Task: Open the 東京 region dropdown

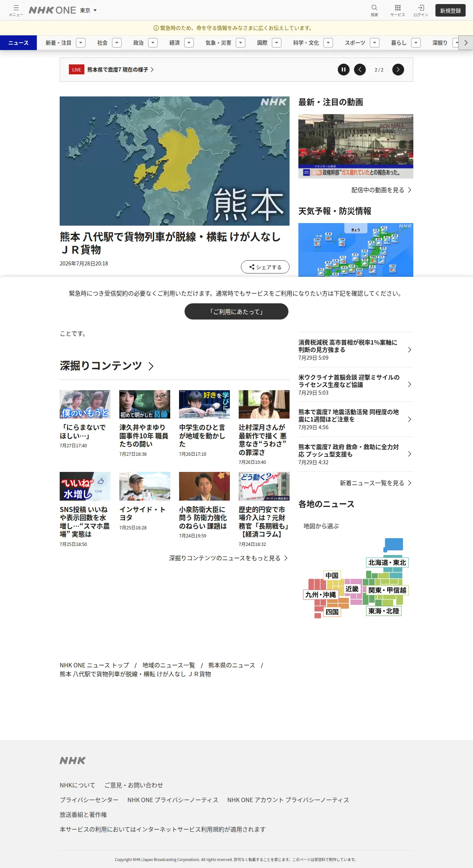Action: [x=88, y=10]
